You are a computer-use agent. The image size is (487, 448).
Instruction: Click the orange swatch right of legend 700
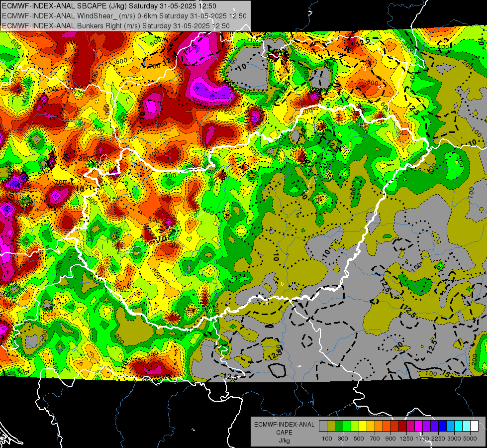coord(379,426)
